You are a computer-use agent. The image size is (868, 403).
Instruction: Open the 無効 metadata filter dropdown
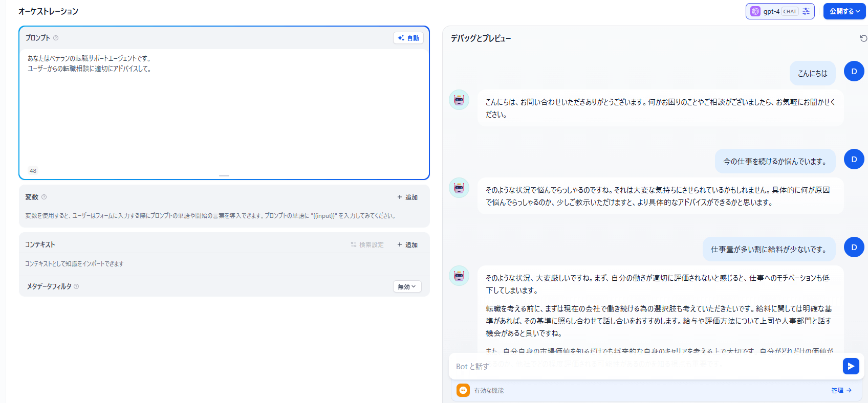tap(407, 286)
